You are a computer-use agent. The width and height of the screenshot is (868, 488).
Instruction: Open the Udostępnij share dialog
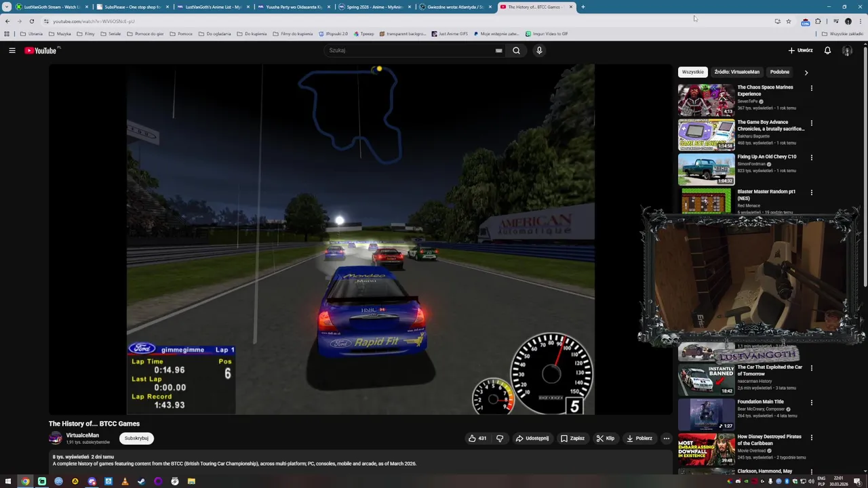tap(532, 439)
